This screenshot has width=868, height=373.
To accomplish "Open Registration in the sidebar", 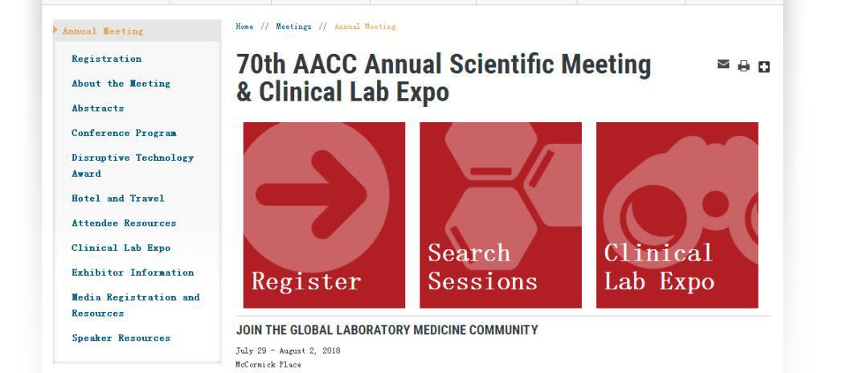I will 106,59.
